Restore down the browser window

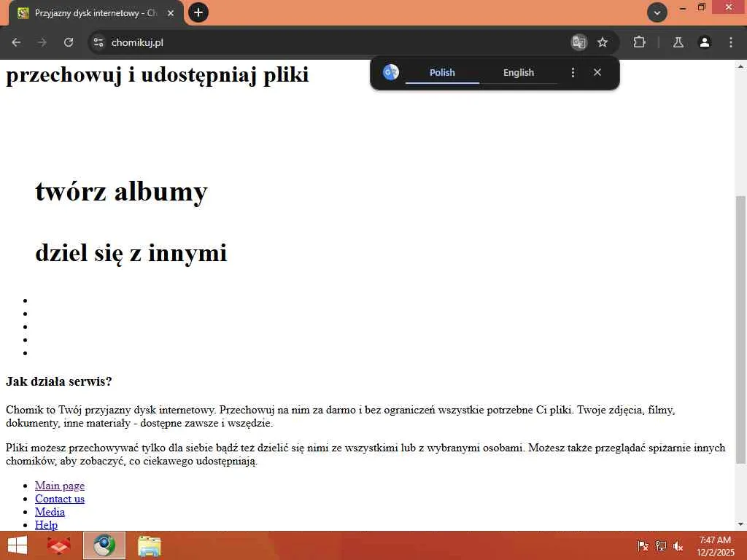701,7
